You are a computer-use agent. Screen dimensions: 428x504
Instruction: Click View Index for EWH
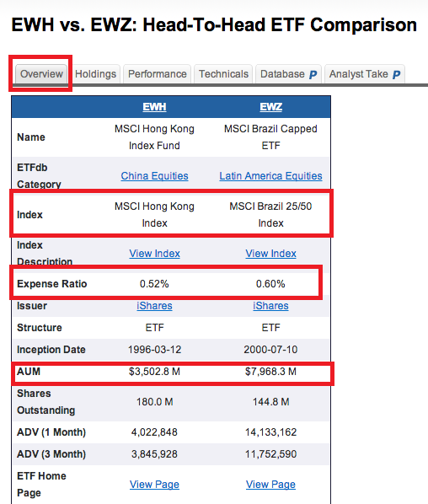click(154, 254)
